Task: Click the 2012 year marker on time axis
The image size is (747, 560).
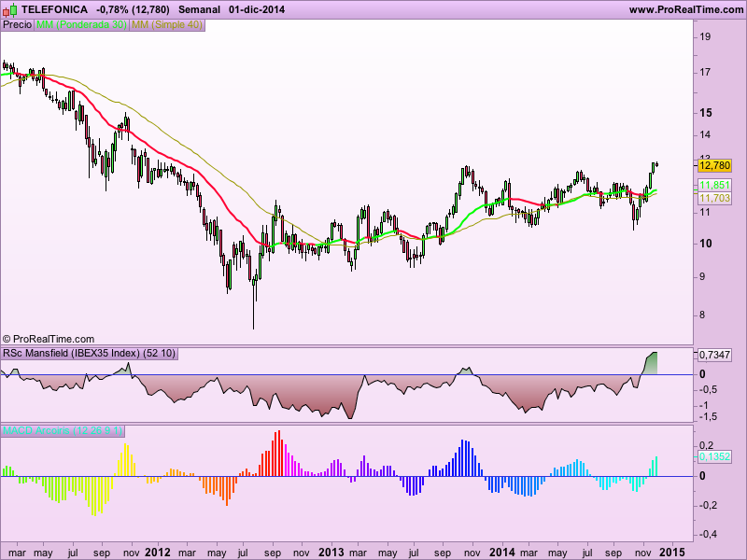Action: 157,552
